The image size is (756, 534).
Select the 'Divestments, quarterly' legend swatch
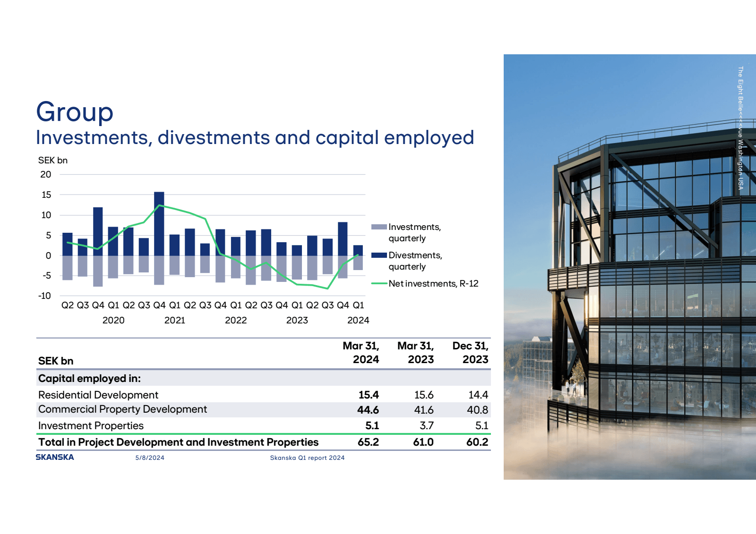(379, 255)
